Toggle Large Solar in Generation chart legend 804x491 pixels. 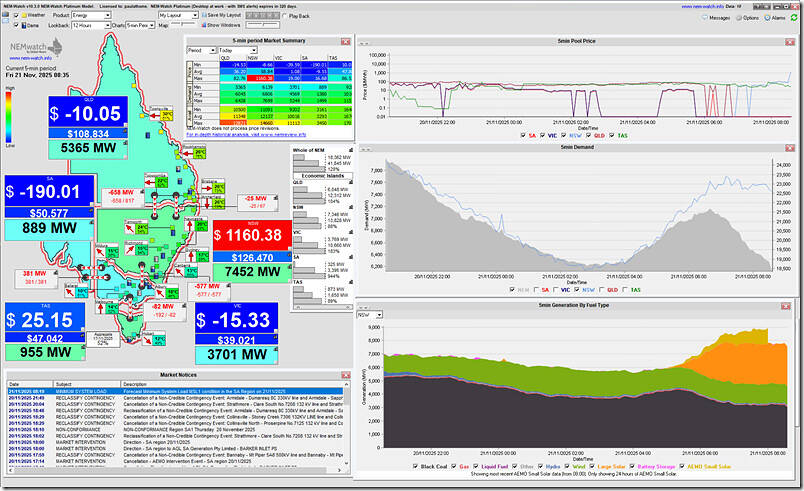pos(592,467)
